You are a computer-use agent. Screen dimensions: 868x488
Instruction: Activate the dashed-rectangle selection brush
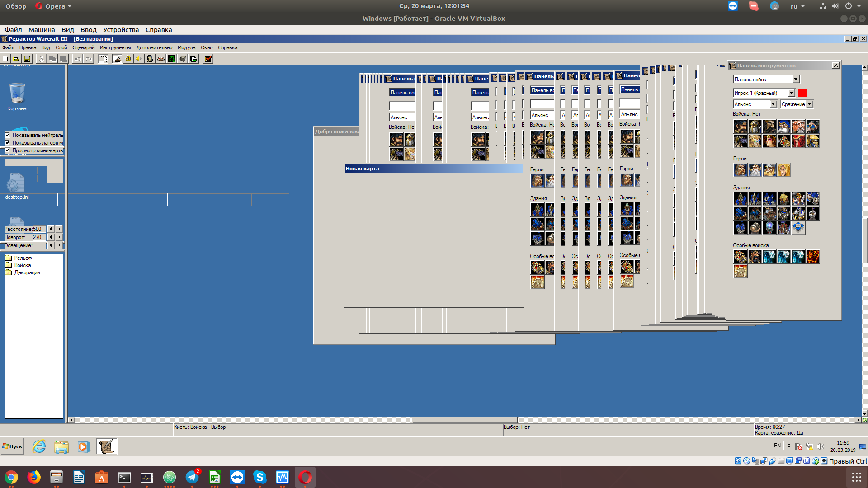point(104,59)
